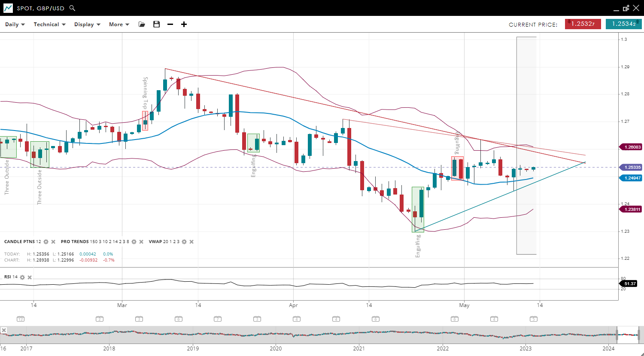This screenshot has width=644, height=356.
Task: Open Pro Trends indicator settings gear
Action: (x=134, y=242)
